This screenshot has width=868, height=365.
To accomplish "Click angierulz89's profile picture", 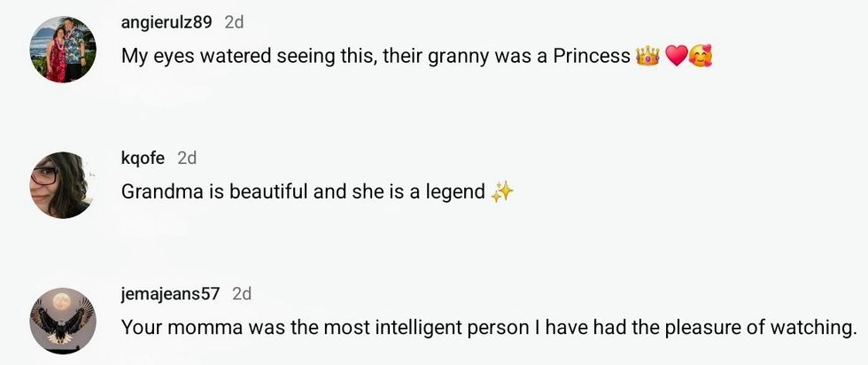I will pos(62,50).
